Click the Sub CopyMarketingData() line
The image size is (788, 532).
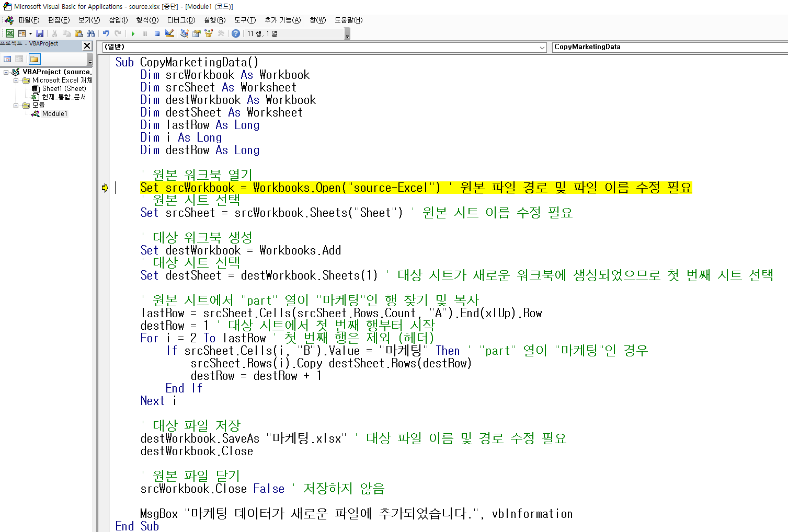(187, 62)
